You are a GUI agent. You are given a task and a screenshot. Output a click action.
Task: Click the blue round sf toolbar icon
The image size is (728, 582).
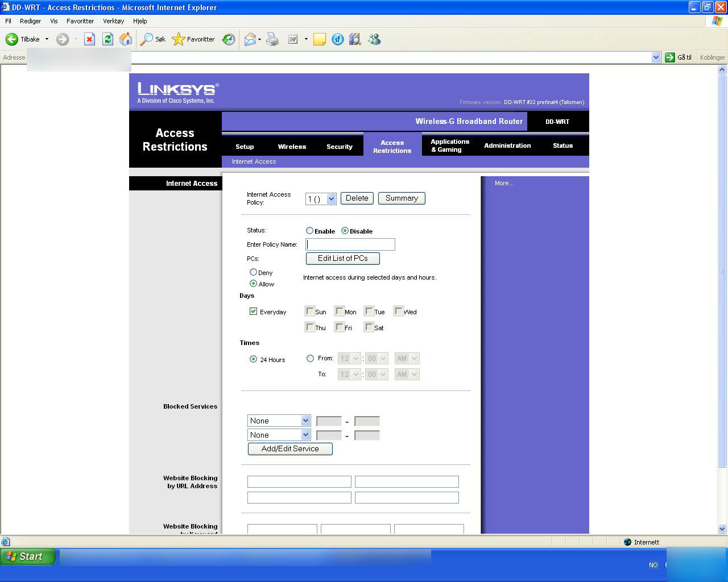pos(338,39)
